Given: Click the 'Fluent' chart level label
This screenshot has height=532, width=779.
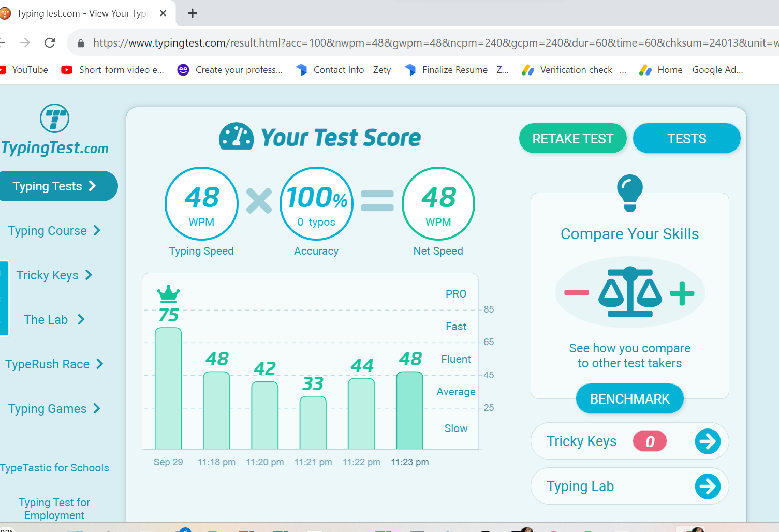Looking at the screenshot, I should 456,359.
